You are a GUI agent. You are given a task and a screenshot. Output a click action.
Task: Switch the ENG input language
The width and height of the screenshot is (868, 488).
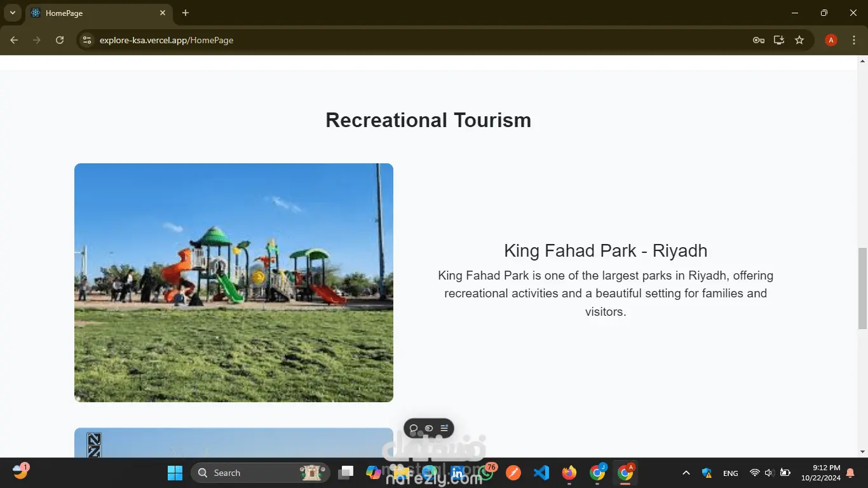tap(731, 473)
